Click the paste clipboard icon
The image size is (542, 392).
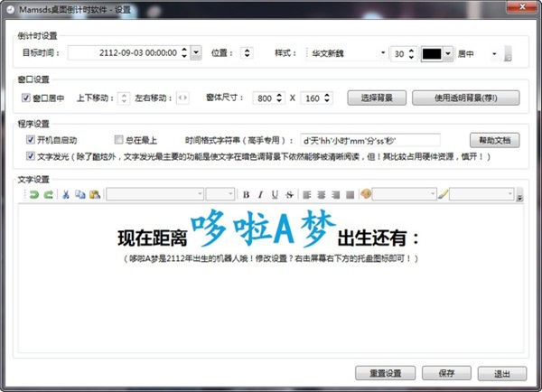click(x=94, y=194)
